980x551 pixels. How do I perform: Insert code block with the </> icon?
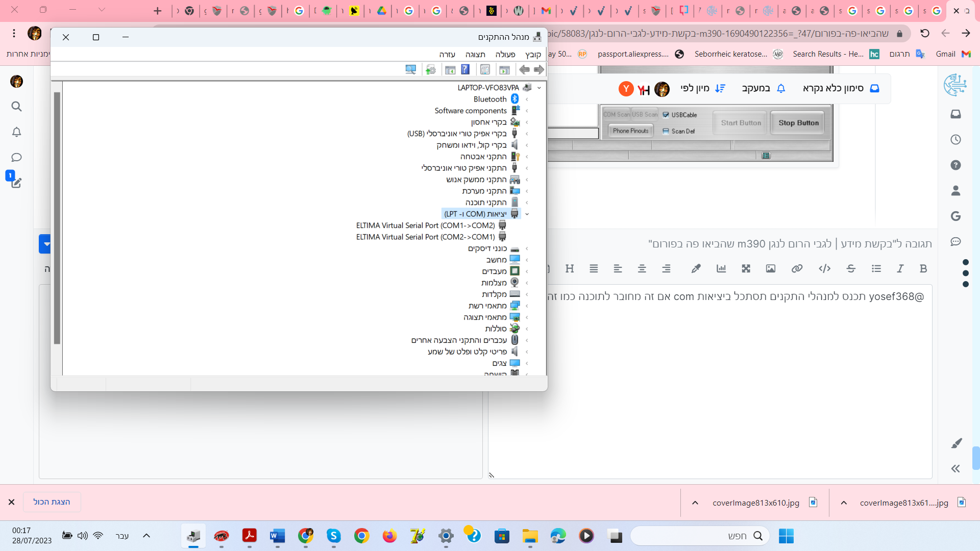(825, 269)
